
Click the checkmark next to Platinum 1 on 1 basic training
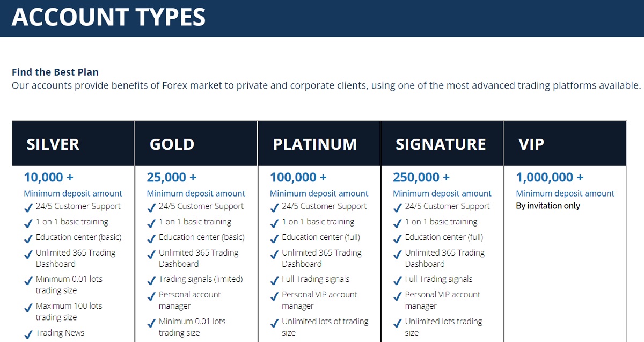(x=274, y=224)
